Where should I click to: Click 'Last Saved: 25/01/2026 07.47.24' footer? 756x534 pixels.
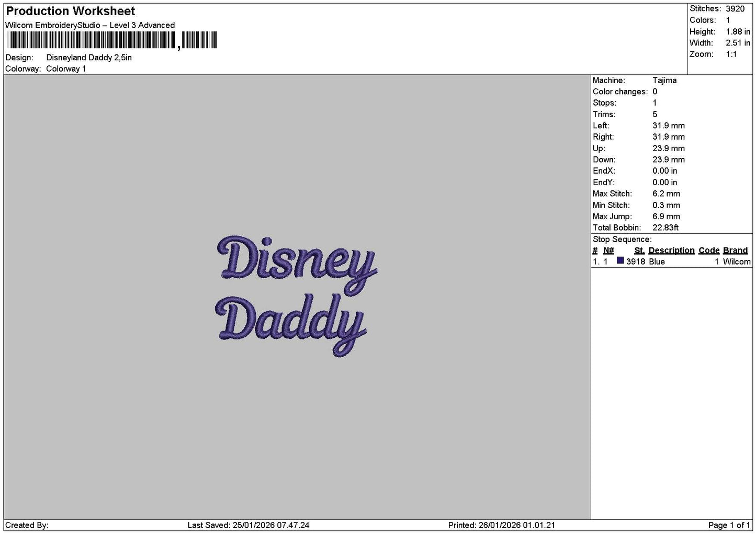click(249, 525)
